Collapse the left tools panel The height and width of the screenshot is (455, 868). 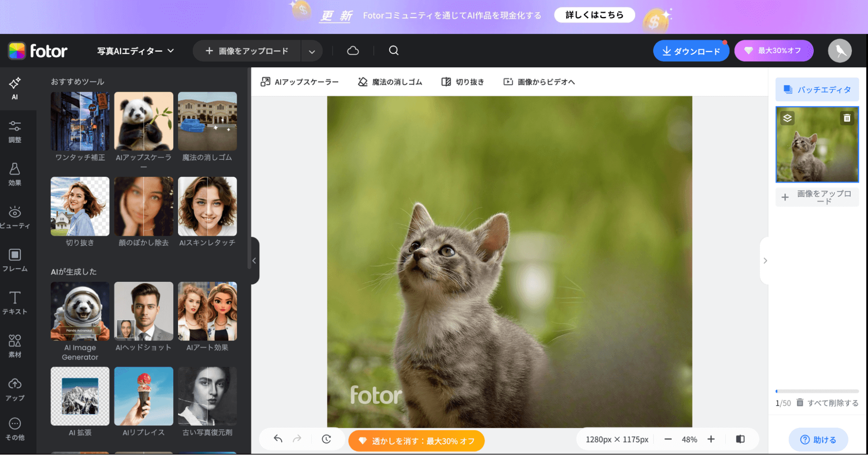[x=254, y=260]
